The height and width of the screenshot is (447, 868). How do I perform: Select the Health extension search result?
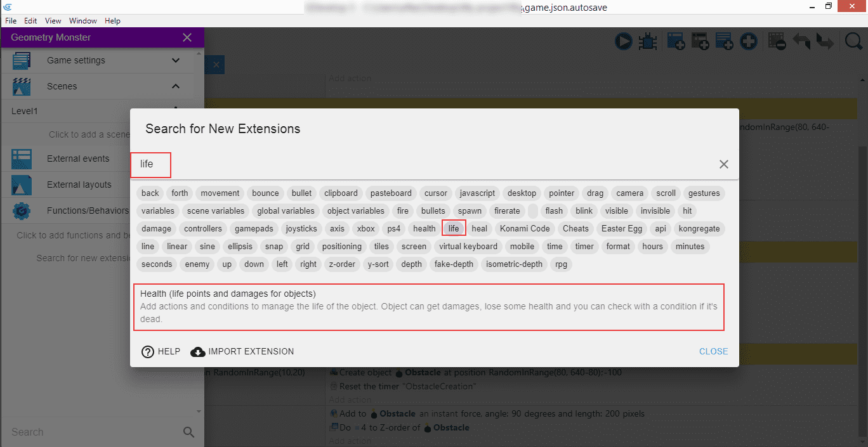428,307
